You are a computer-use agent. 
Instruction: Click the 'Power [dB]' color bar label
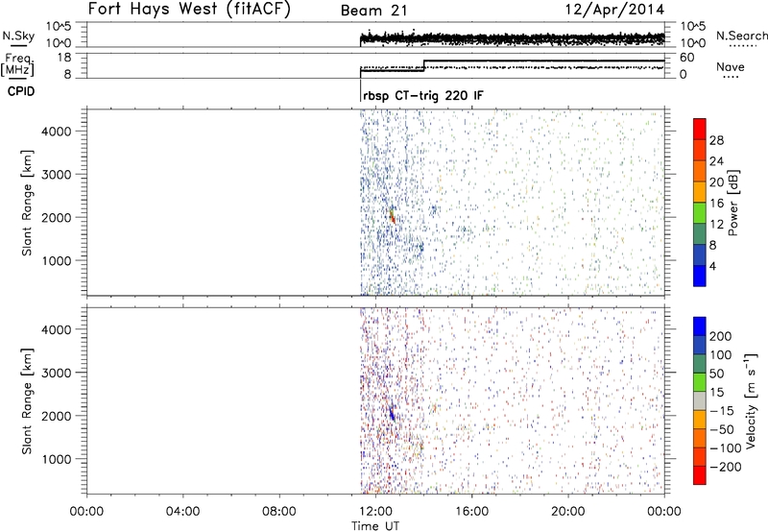(733, 203)
